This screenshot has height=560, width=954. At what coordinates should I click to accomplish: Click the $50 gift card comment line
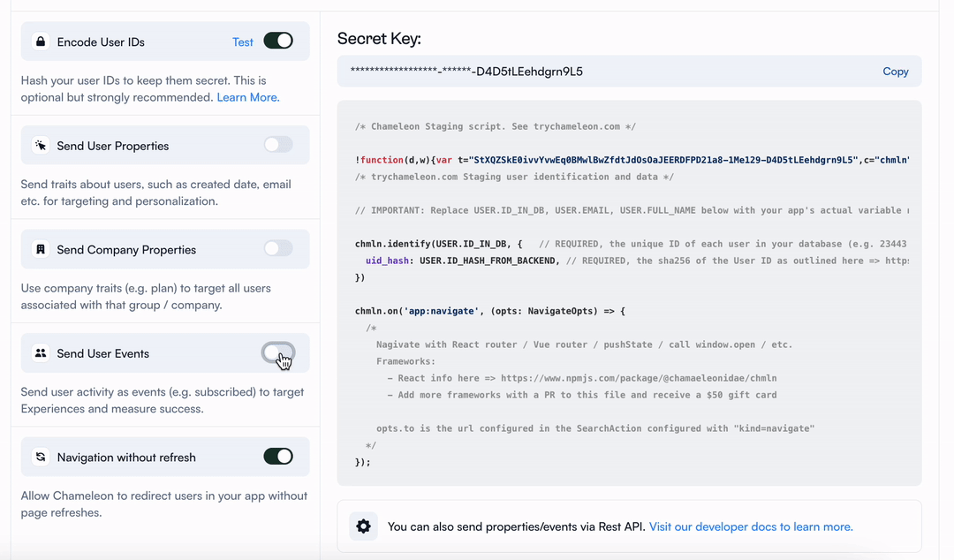coord(581,395)
